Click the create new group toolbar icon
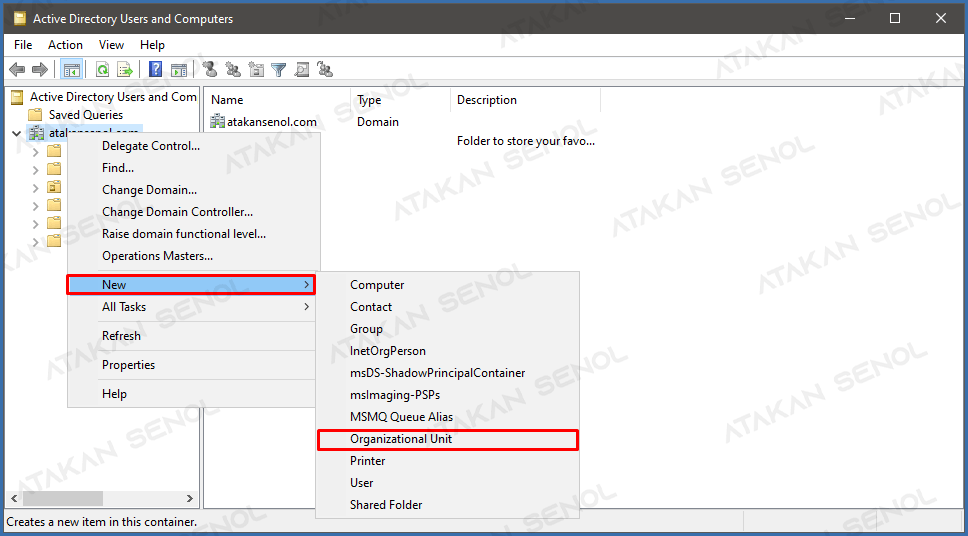 click(233, 70)
